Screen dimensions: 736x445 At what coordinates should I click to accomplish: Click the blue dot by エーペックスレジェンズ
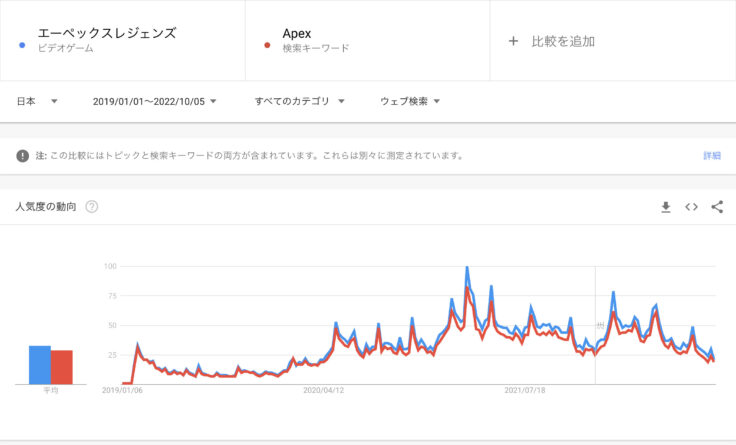click(x=22, y=44)
